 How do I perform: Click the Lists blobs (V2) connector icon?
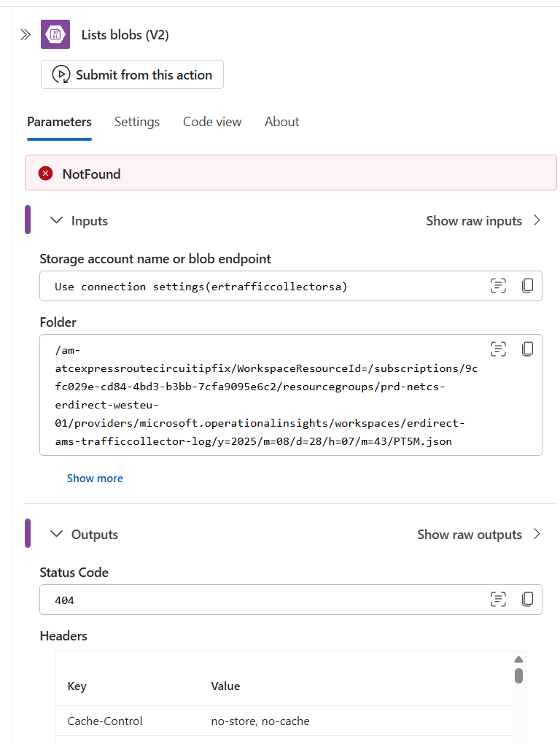(x=55, y=35)
